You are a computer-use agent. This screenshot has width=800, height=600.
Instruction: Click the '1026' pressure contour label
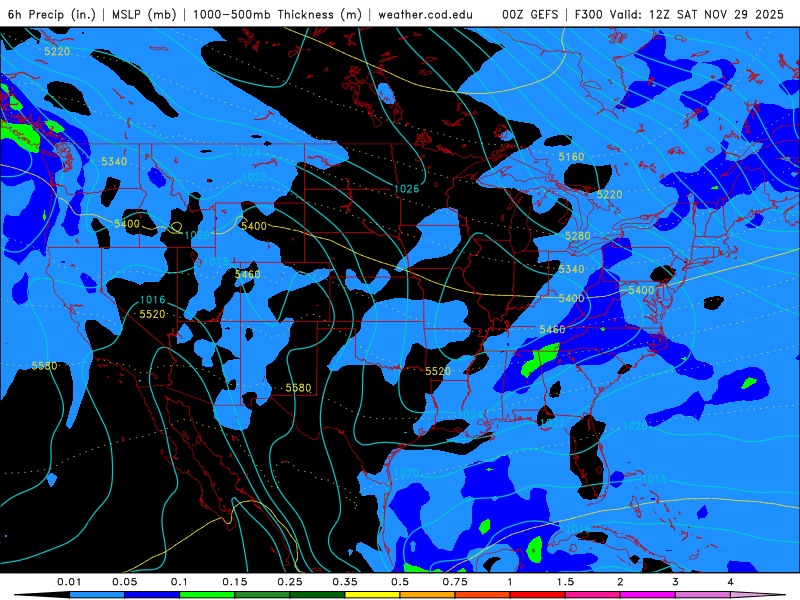[x=406, y=189]
